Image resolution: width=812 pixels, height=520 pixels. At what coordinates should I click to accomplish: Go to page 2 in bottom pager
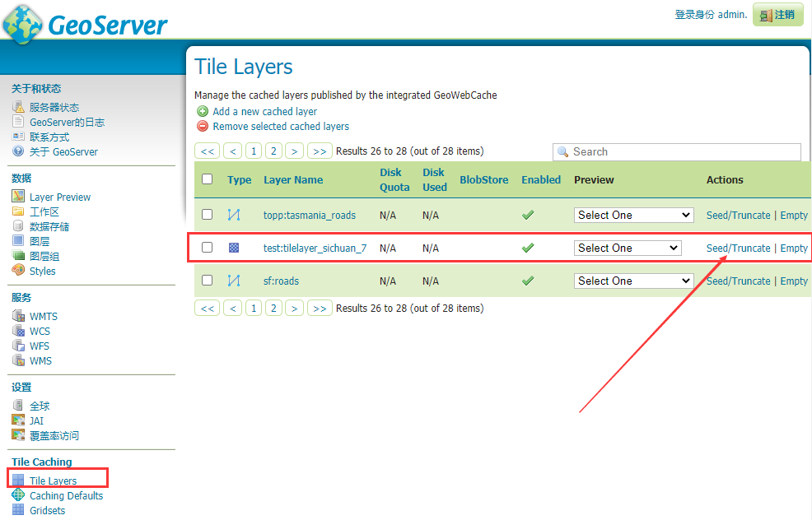(x=273, y=308)
